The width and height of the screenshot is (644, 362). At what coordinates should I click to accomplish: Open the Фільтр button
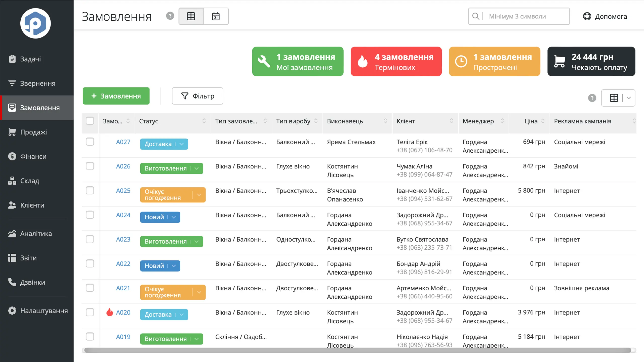[x=197, y=96]
